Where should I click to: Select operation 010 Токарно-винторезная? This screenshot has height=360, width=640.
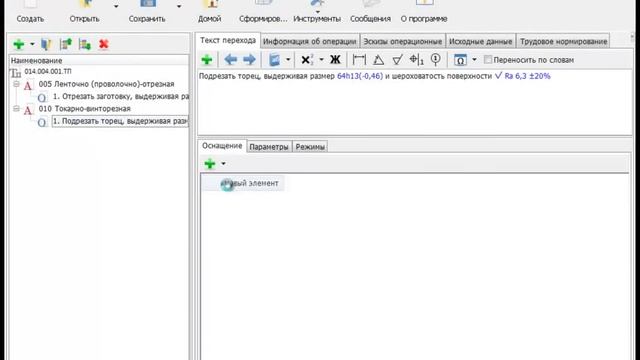84,109
